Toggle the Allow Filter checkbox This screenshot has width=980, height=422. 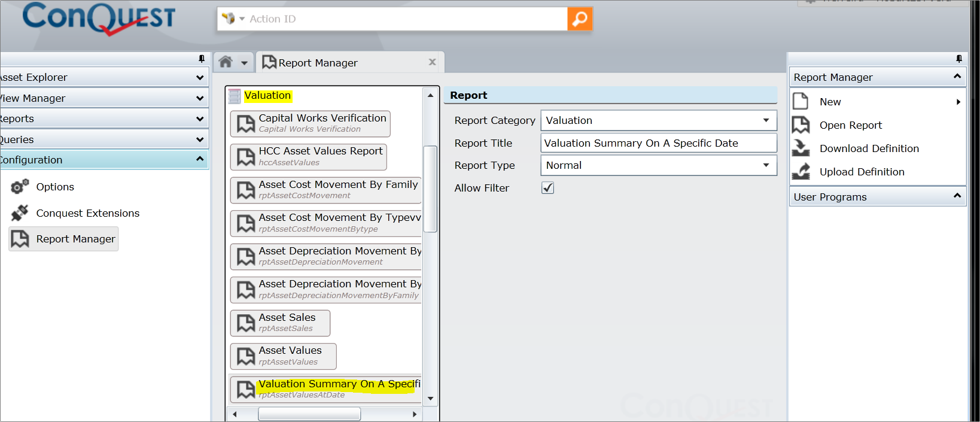(x=547, y=188)
